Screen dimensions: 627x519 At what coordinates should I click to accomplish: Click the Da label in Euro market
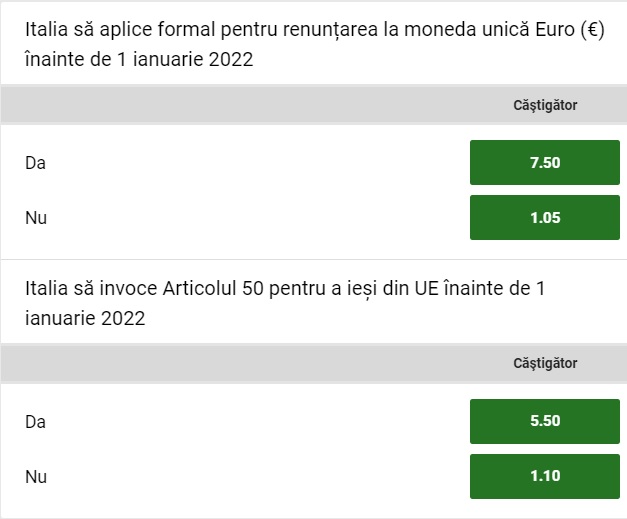(36, 163)
